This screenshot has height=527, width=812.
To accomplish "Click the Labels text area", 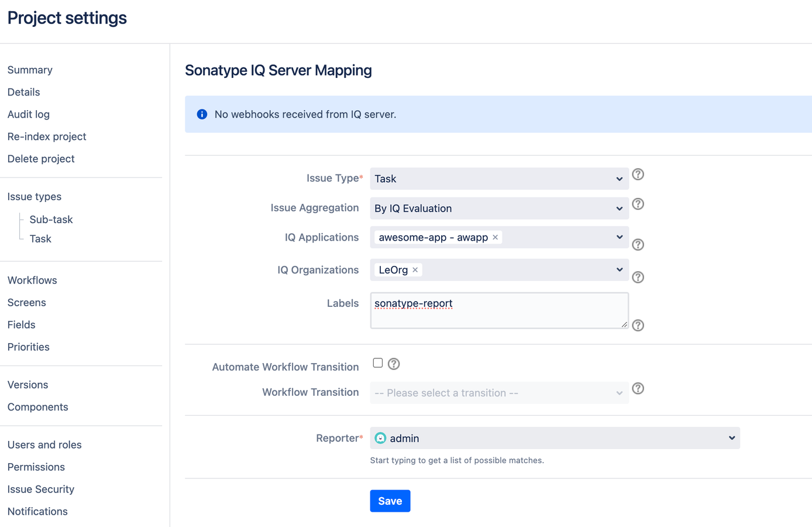I will click(x=499, y=310).
